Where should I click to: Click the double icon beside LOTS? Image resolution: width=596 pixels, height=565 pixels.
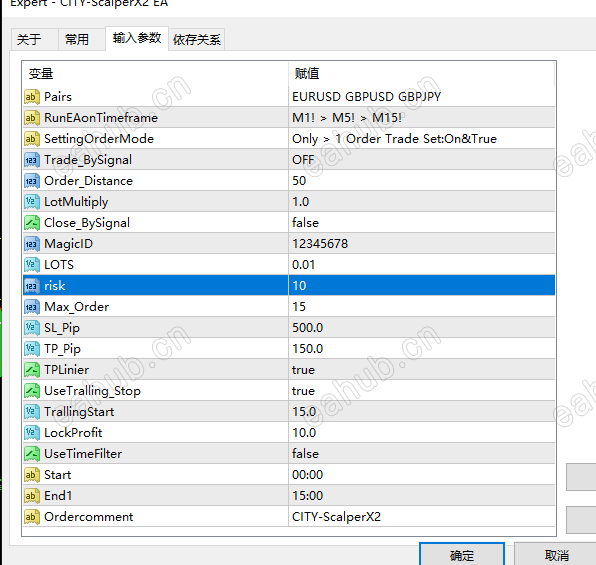32,265
